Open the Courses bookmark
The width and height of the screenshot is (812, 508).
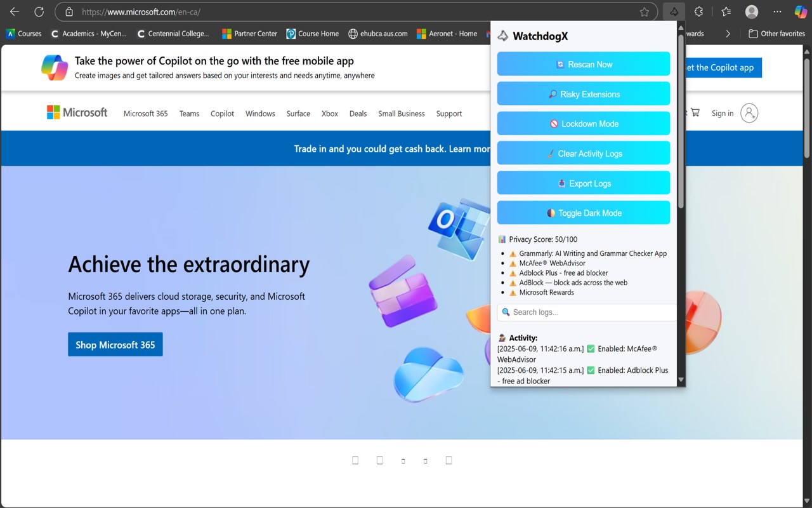pos(23,34)
